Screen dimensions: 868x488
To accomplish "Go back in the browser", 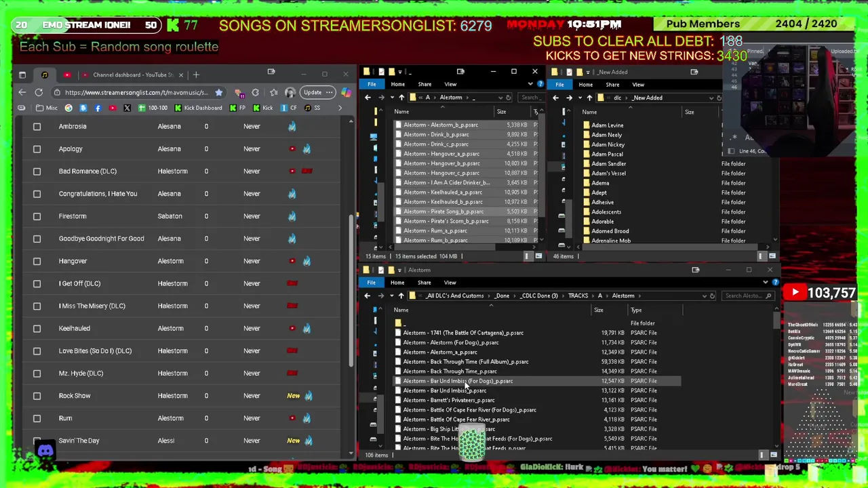I will click(x=22, y=92).
